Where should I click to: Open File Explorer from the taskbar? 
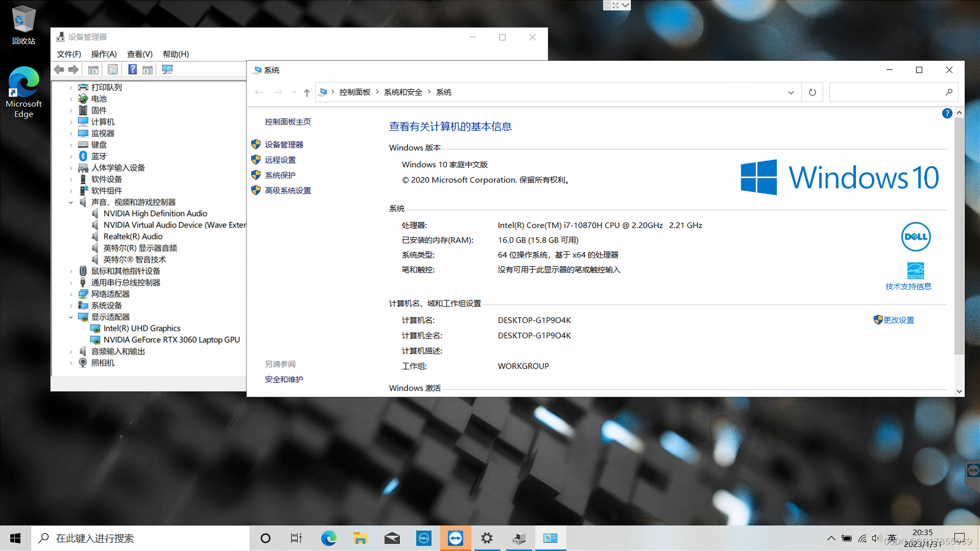click(360, 538)
